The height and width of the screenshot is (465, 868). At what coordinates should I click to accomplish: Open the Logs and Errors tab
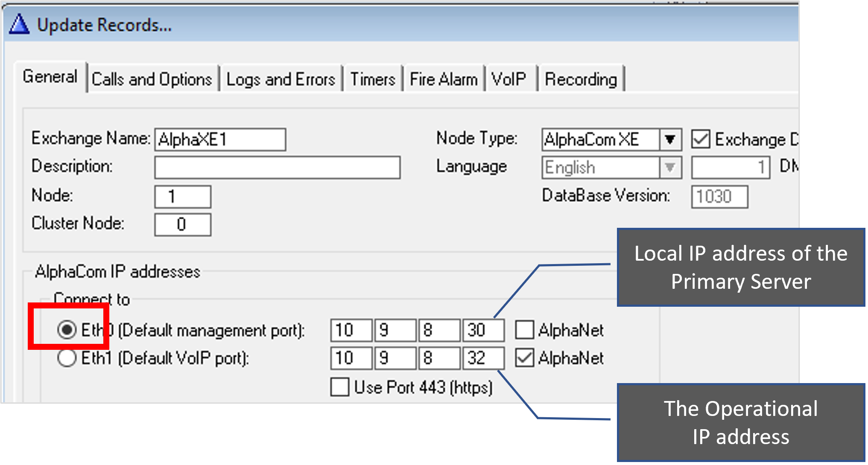281,79
